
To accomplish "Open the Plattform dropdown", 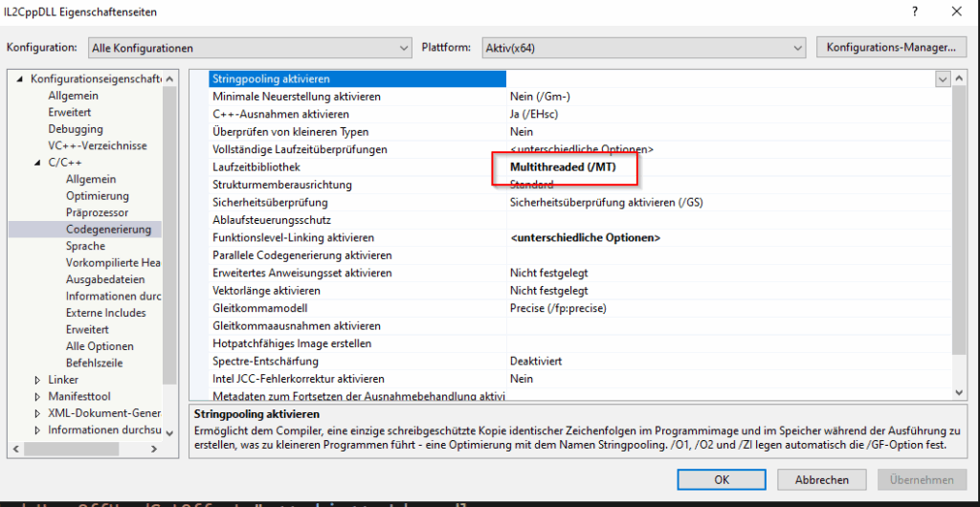I will click(x=638, y=48).
